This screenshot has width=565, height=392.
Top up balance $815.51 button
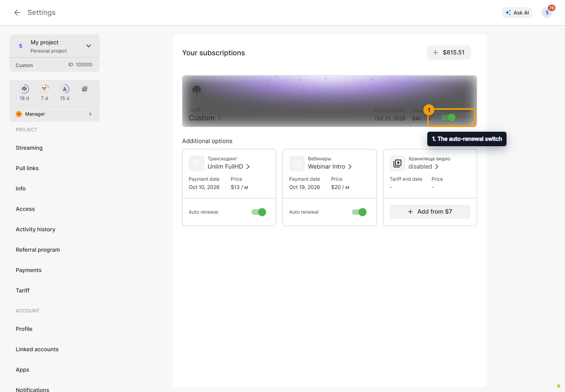[x=449, y=53]
